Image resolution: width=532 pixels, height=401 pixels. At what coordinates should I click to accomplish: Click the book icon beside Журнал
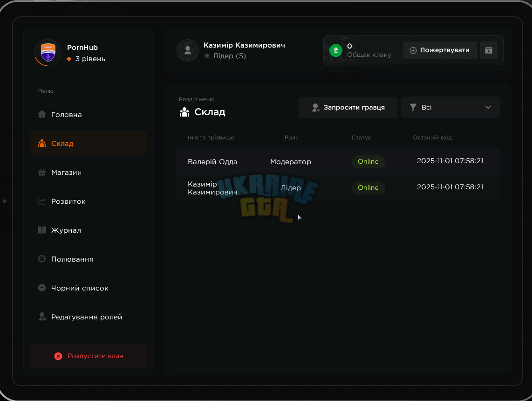(x=42, y=230)
